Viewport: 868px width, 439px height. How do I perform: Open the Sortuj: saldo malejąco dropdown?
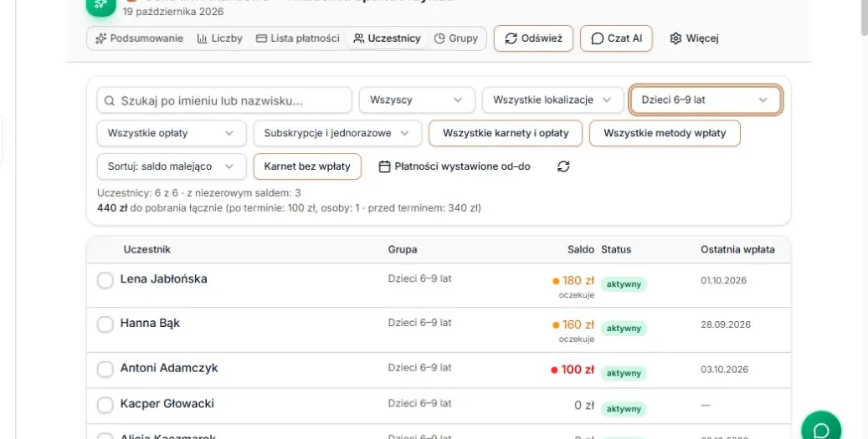[172, 166]
